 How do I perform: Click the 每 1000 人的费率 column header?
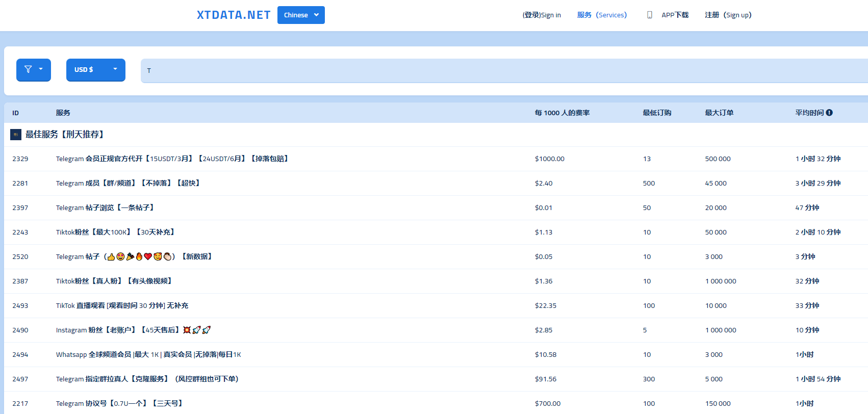pyautogui.click(x=562, y=113)
